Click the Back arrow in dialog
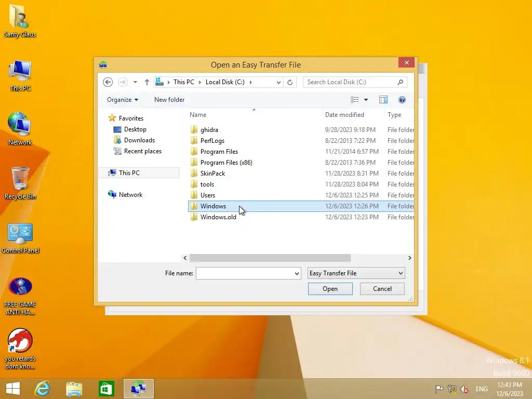The image size is (532, 399). (x=108, y=82)
